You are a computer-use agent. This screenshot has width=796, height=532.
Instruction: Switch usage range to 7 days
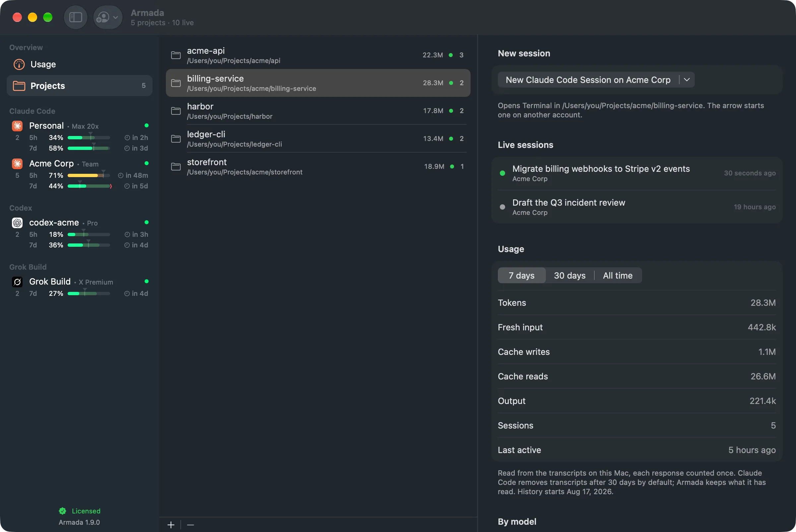[521, 275]
